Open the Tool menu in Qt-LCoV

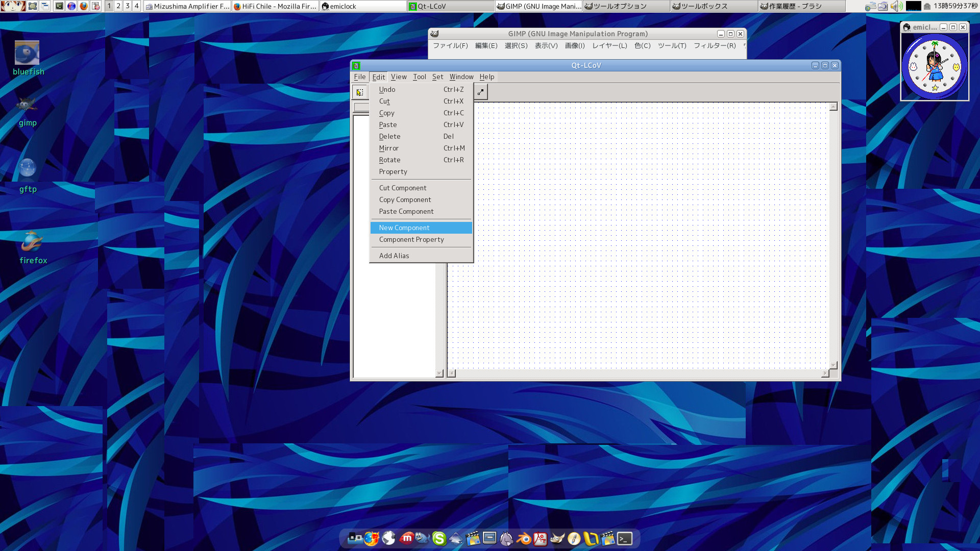click(420, 77)
